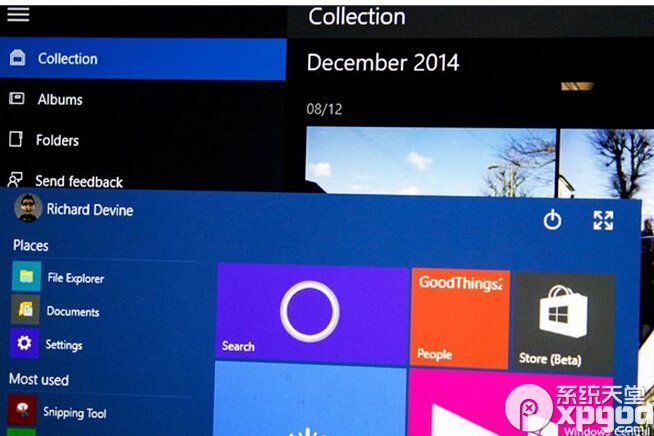654x436 pixels.
Task: Click the Documents folder icon
Action: [x=25, y=310]
